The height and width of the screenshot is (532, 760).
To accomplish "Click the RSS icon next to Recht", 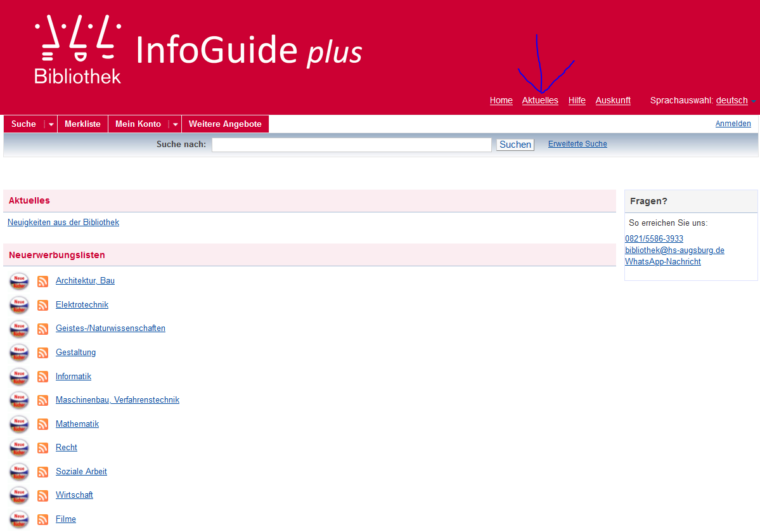I will (43, 448).
